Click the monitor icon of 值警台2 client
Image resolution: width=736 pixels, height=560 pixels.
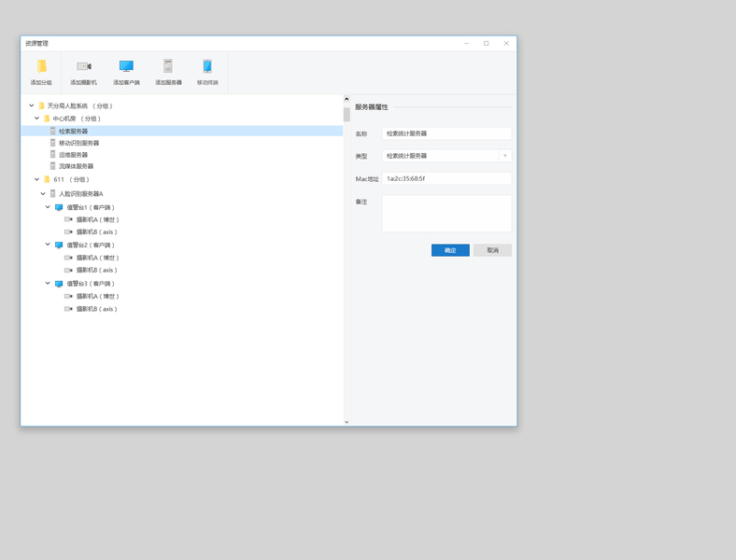pos(59,245)
